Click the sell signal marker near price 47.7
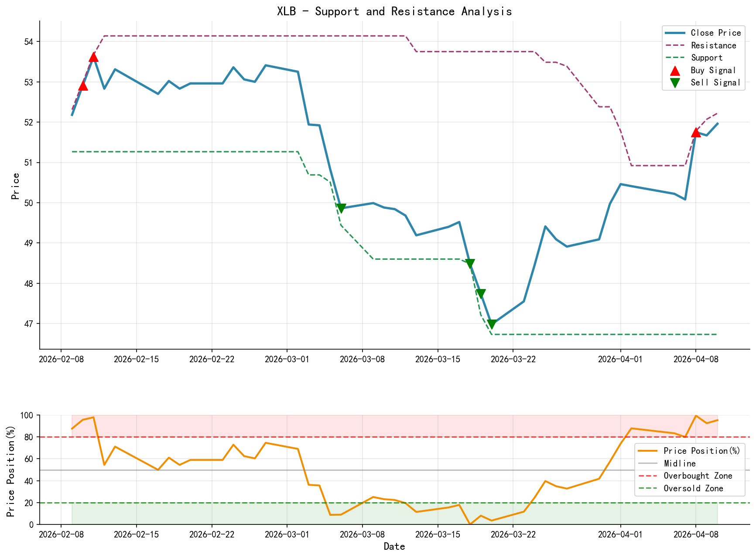 pos(481,294)
